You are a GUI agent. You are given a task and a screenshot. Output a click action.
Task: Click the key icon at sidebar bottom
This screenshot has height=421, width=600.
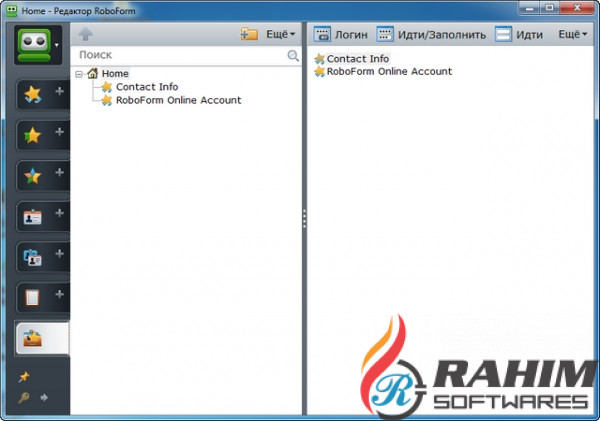point(24,398)
